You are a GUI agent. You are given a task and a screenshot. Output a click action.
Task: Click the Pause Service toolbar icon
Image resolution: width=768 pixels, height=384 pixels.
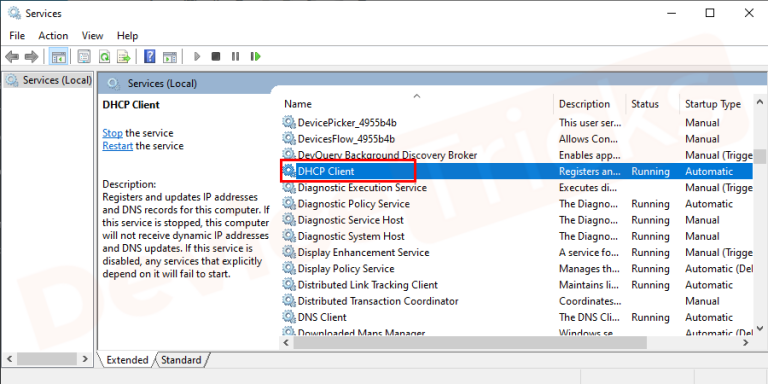click(236, 57)
